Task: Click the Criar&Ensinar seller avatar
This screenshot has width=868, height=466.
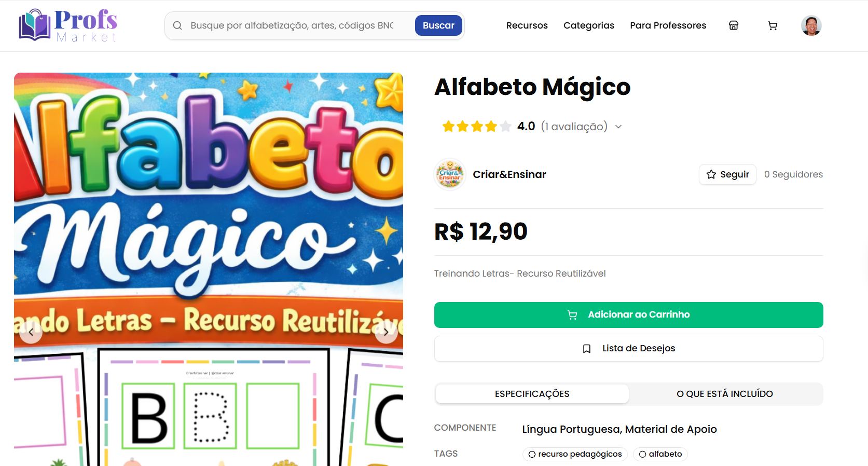Action: [450, 174]
